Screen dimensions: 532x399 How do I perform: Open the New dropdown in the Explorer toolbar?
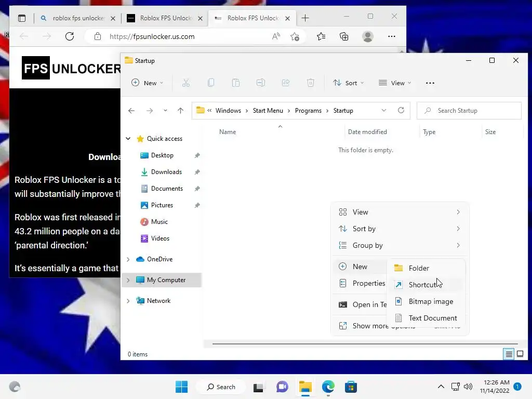[147, 83]
